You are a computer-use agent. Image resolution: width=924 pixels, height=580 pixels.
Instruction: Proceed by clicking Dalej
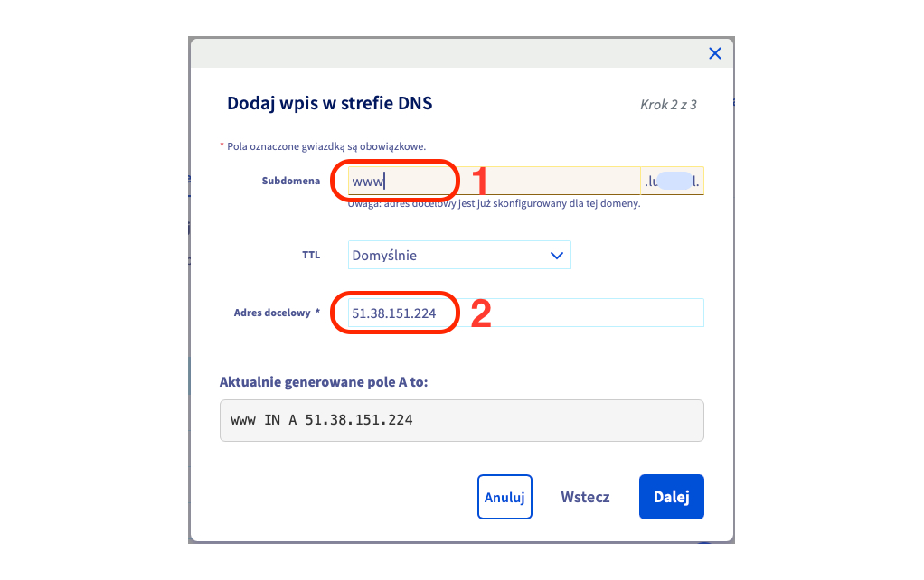(x=671, y=497)
